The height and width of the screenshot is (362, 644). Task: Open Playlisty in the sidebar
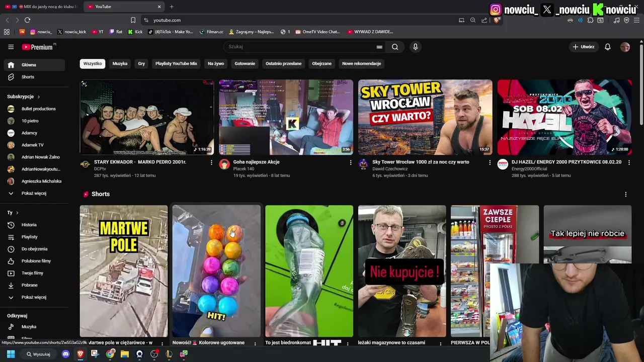pos(34,237)
